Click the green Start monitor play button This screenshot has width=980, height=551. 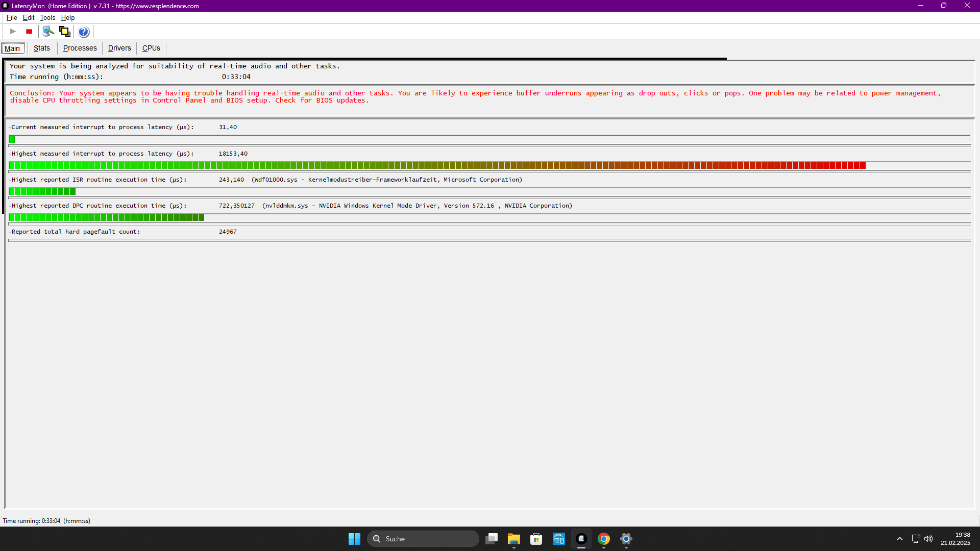pyautogui.click(x=13, y=32)
